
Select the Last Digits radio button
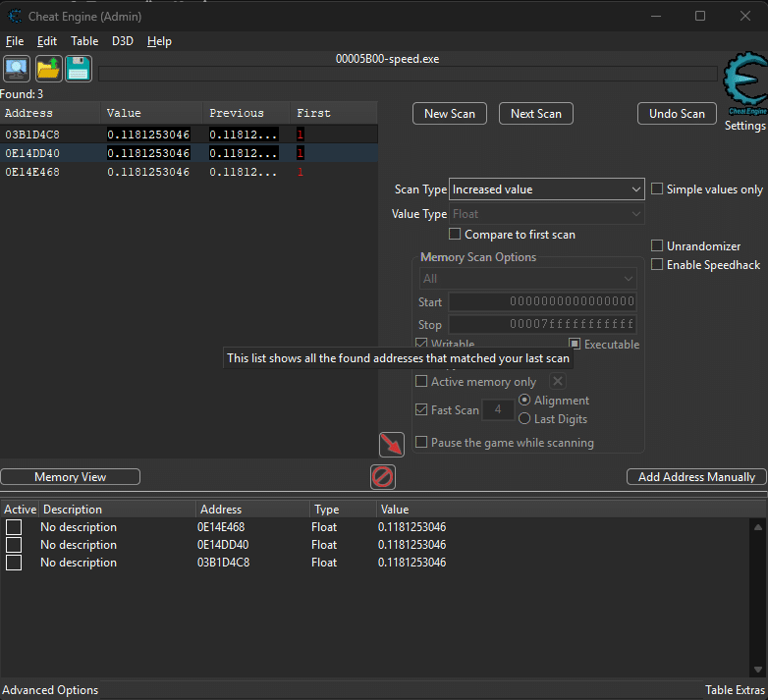pos(524,419)
